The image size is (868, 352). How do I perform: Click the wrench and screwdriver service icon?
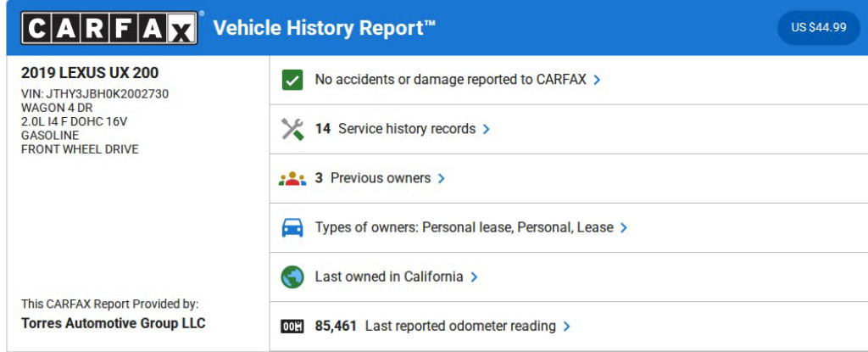pyautogui.click(x=292, y=129)
